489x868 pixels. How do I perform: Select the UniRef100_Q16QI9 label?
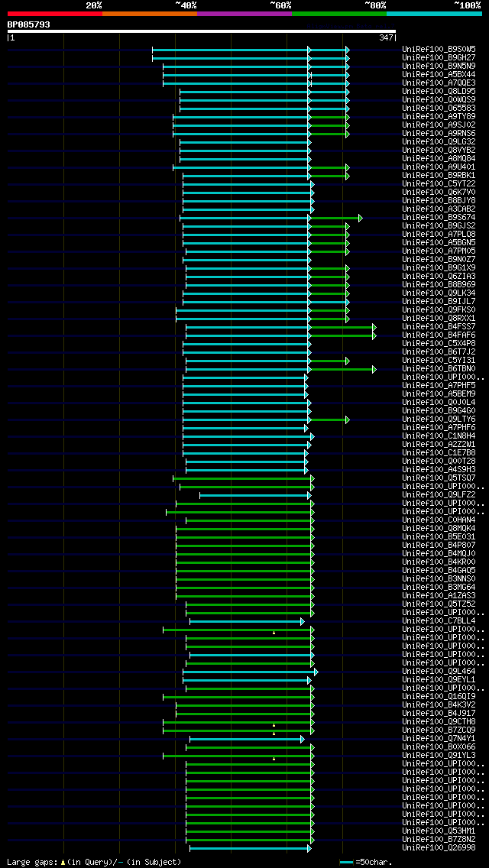coord(439,696)
